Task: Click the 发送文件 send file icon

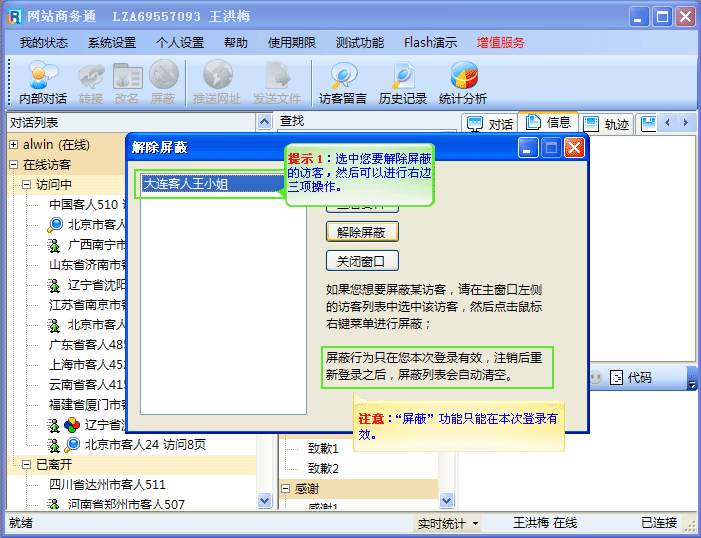Action: (x=276, y=82)
